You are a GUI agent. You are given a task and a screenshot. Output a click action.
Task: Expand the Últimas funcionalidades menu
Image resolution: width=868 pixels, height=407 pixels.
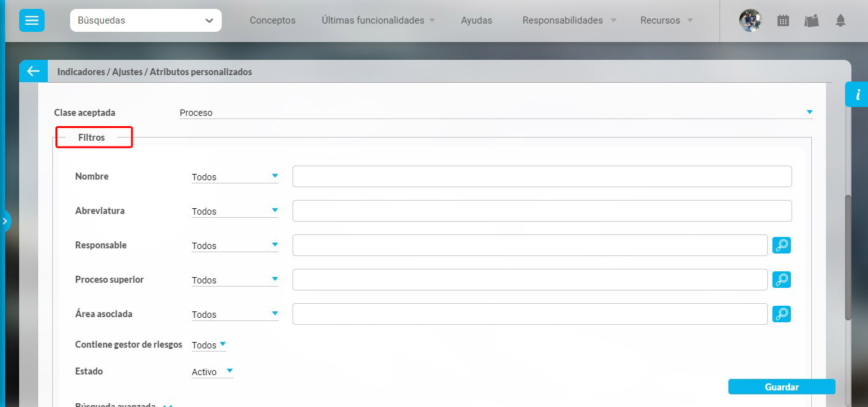[379, 20]
